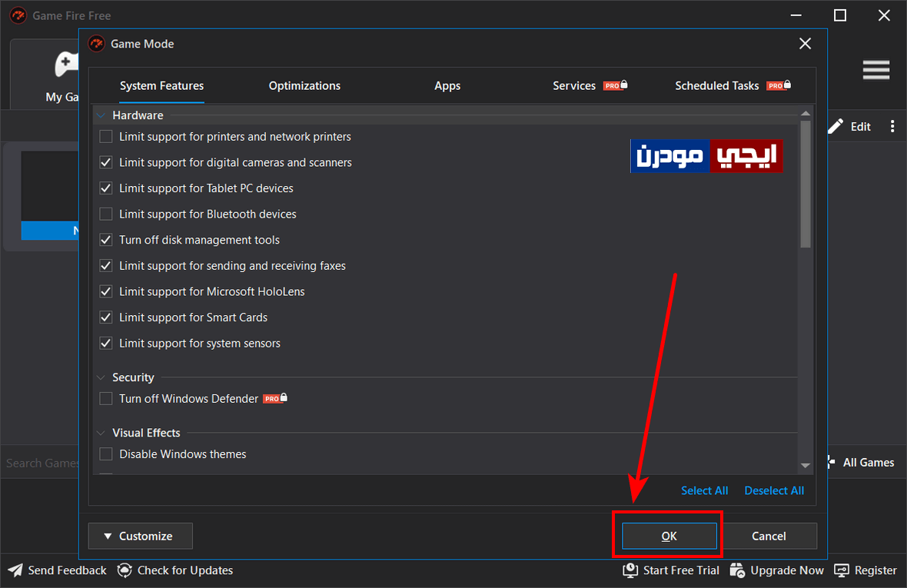Image resolution: width=907 pixels, height=588 pixels.
Task: Click the PRO lock badge beside Services
Action: [616, 85]
